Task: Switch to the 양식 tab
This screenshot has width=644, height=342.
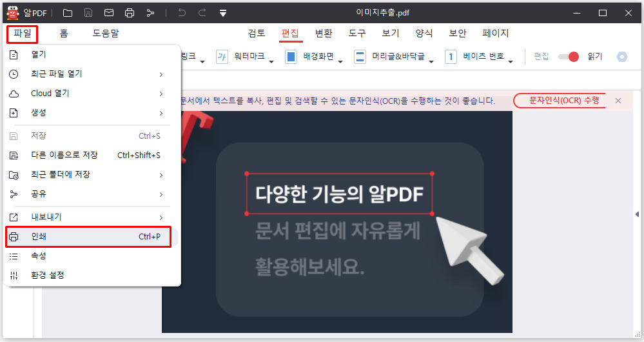Action: pos(424,34)
